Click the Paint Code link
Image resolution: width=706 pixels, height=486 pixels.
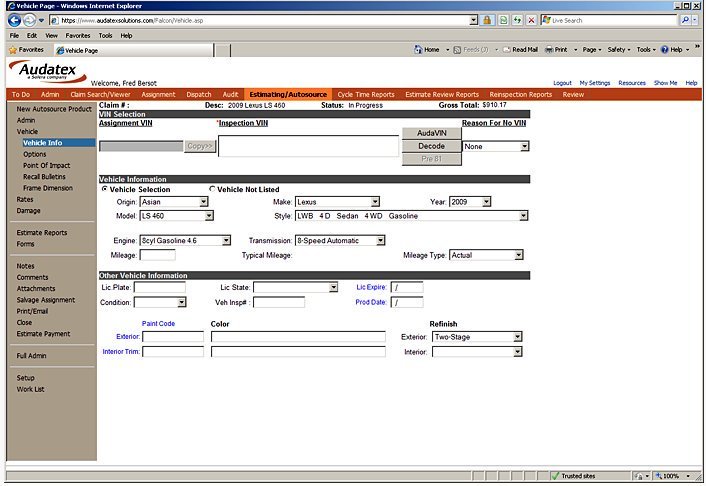pyautogui.click(x=158, y=323)
